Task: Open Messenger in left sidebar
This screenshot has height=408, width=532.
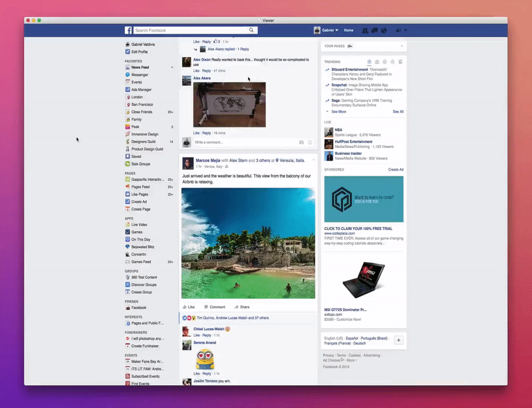Action: click(140, 75)
